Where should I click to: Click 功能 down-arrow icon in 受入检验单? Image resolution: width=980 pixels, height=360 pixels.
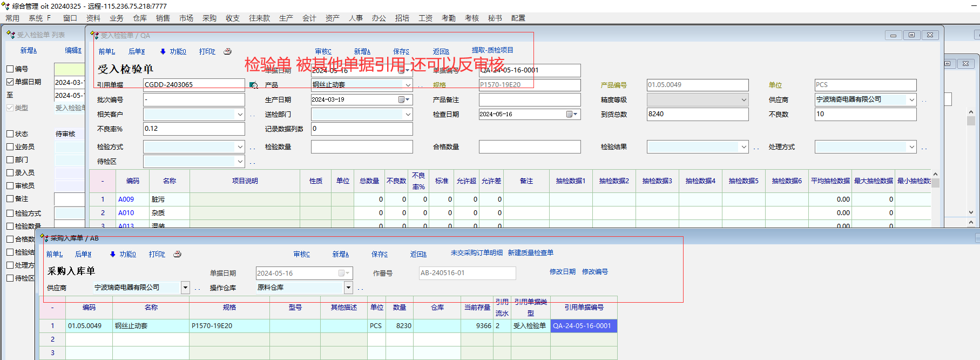163,51
